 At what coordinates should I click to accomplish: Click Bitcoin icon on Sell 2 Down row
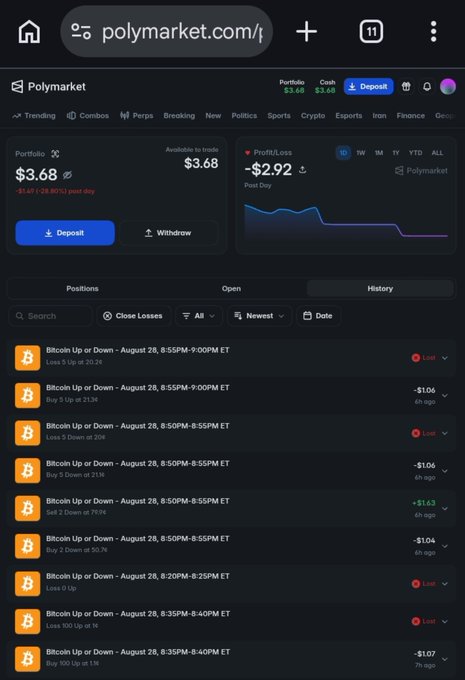click(x=27, y=508)
